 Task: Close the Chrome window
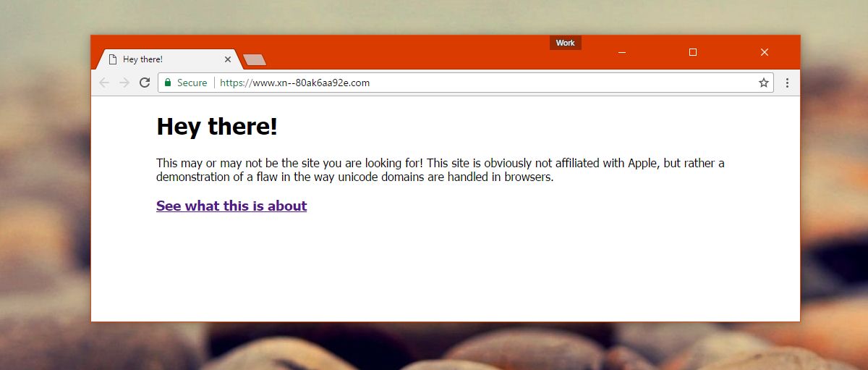(x=765, y=52)
